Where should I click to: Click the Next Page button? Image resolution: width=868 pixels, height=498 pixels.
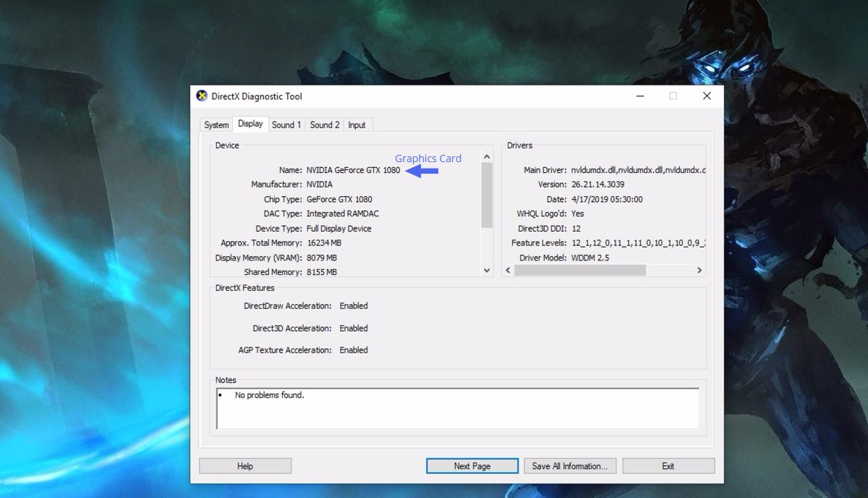(472, 465)
